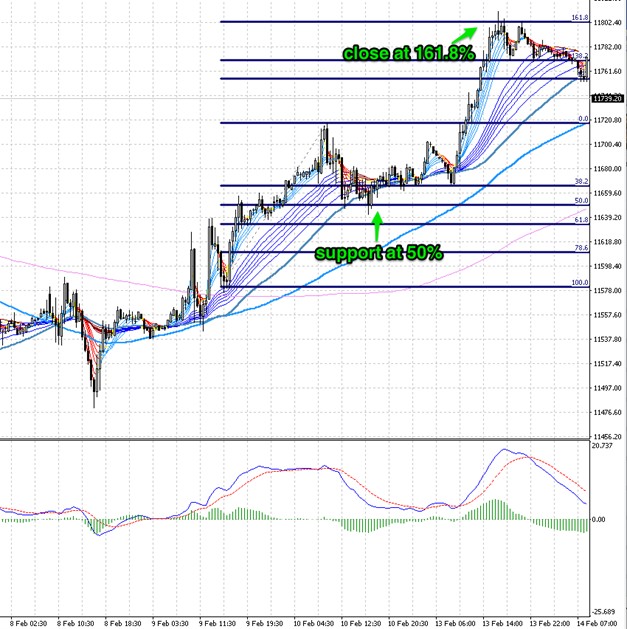This screenshot has width=627, height=629.
Task: Click time axis label 9 Feb 19:30
Action: [265, 624]
